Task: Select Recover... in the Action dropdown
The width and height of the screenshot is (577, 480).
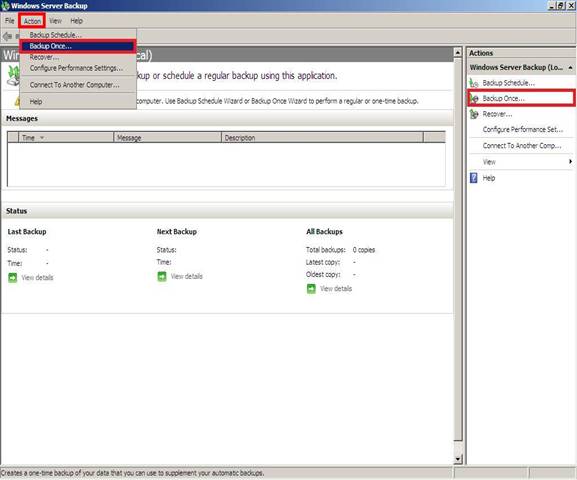Action: click(78, 57)
